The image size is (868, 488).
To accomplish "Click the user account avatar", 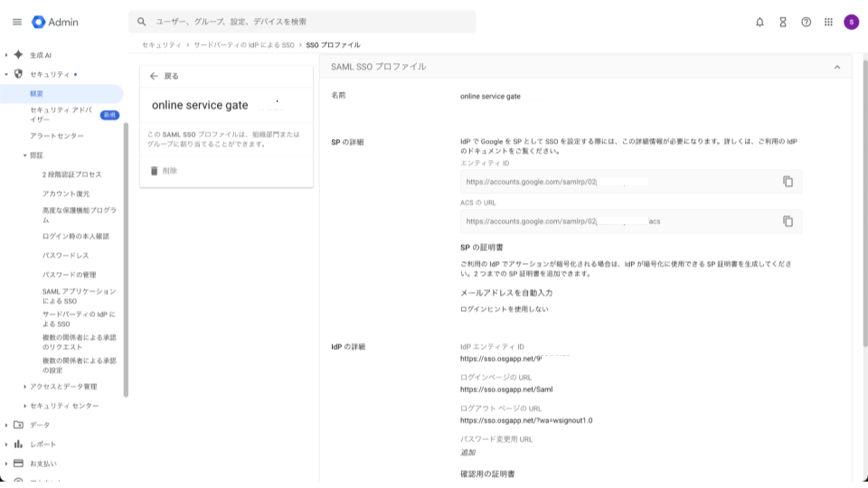I will point(851,22).
